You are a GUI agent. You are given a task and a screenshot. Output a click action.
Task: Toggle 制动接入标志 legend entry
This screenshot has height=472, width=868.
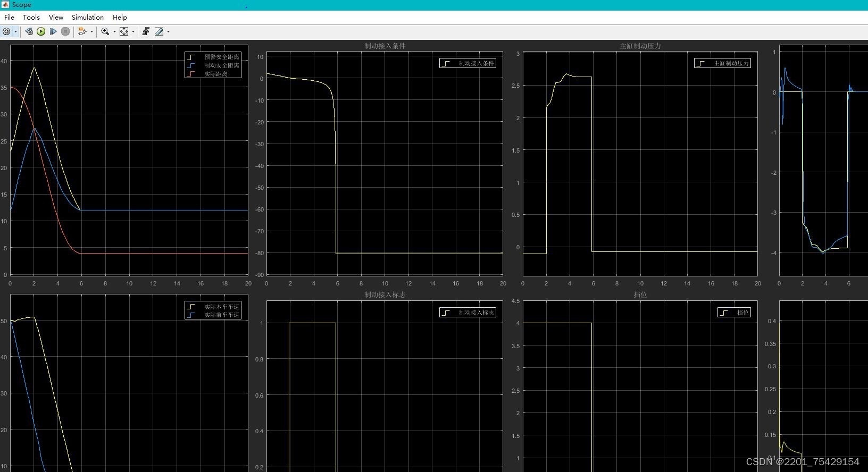tap(468, 313)
